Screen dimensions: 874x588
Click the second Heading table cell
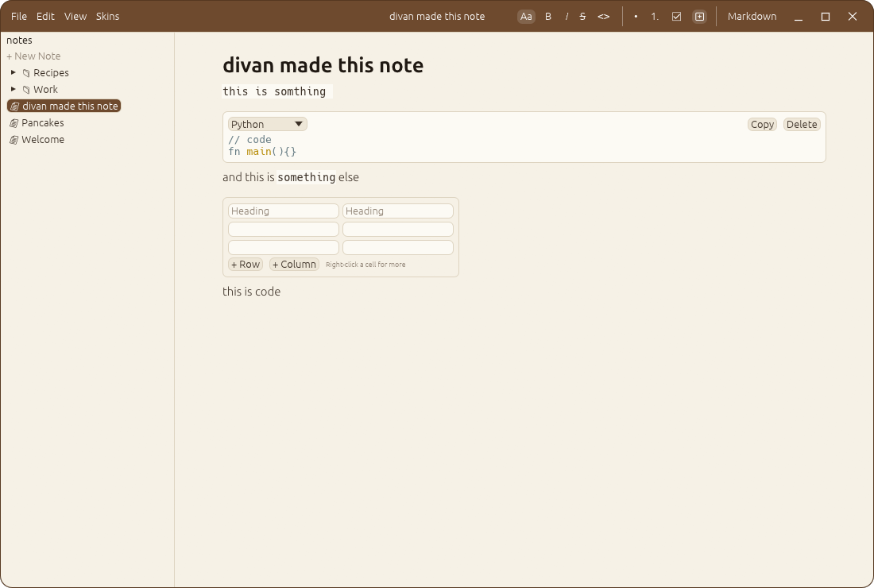pyautogui.click(x=398, y=211)
